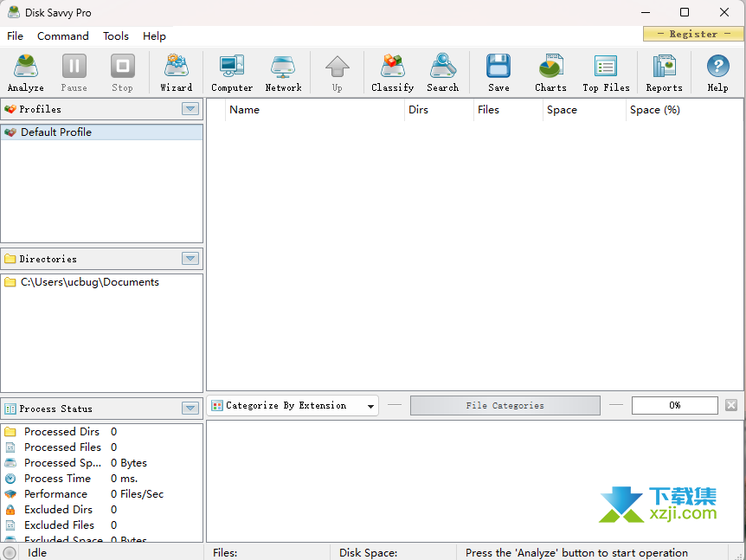Screen dimensions: 746x560
Task: Sort by the Dirs column header
Action: (439, 110)
